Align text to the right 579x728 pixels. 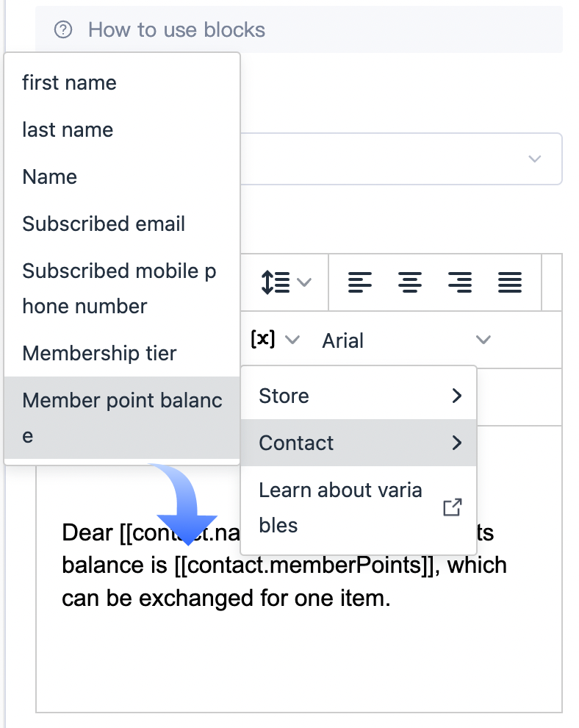click(x=460, y=282)
